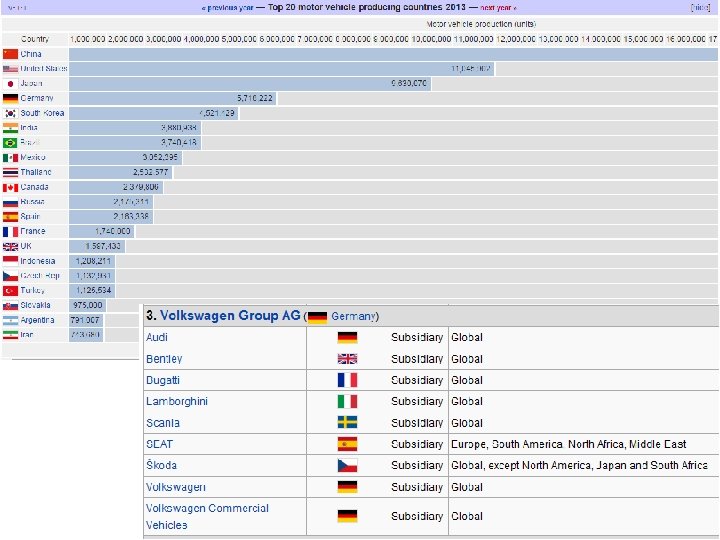Image resolution: width=720 pixels, height=540 pixels.
Task: Click the India flag icon
Action: point(10,128)
